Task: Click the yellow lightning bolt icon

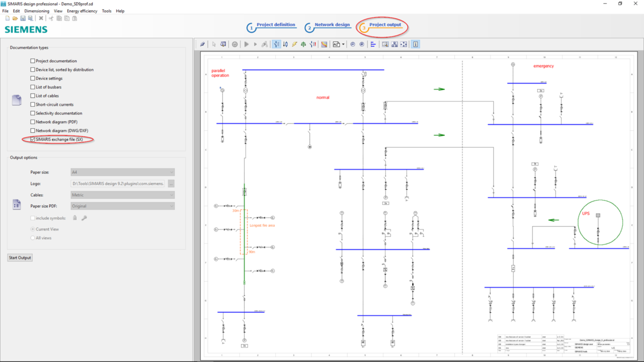Action: pyautogui.click(x=294, y=44)
